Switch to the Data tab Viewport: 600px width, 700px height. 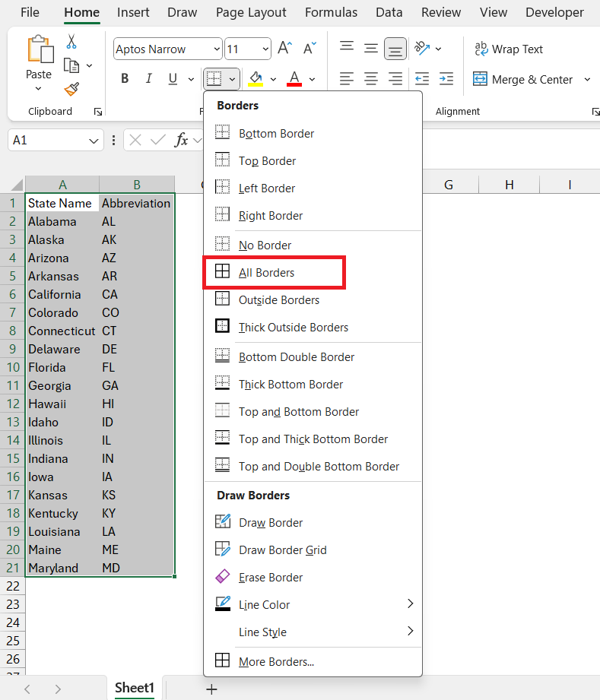coord(389,12)
